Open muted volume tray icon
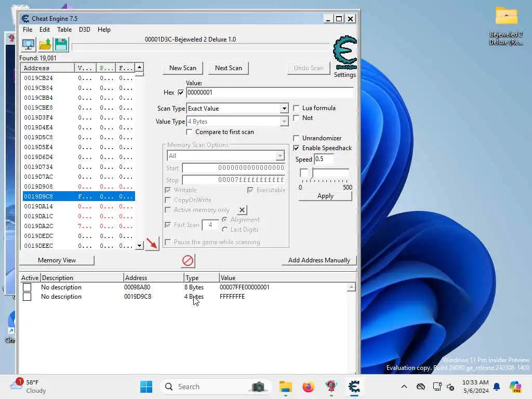 pyautogui.click(x=450, y=387)
